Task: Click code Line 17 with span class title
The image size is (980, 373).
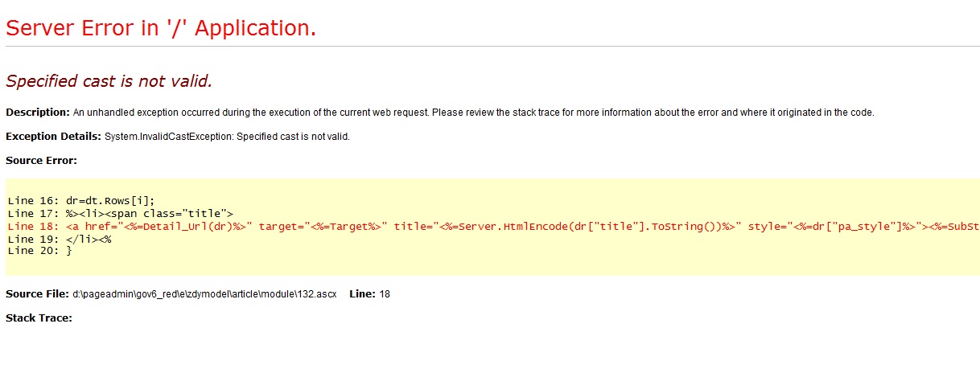Action: [x=120, y=214]
